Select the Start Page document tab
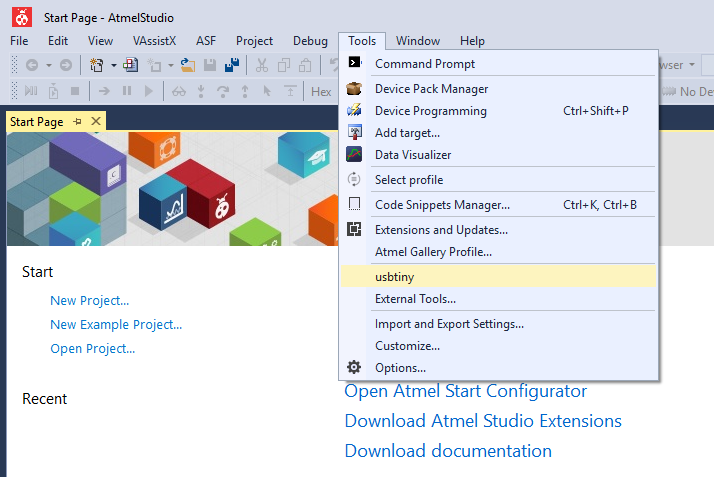Viewport: 714px width, 477px height. click(x=37, y=122)
